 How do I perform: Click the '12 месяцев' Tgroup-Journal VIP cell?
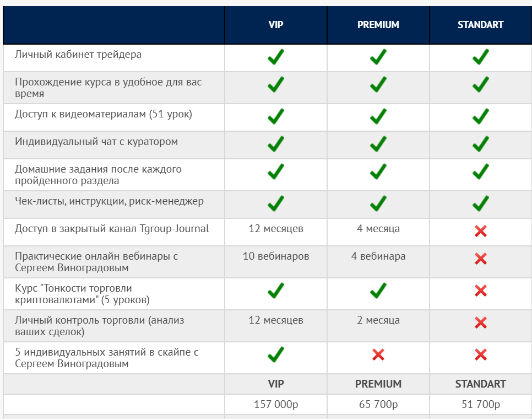tap(275, 229)
